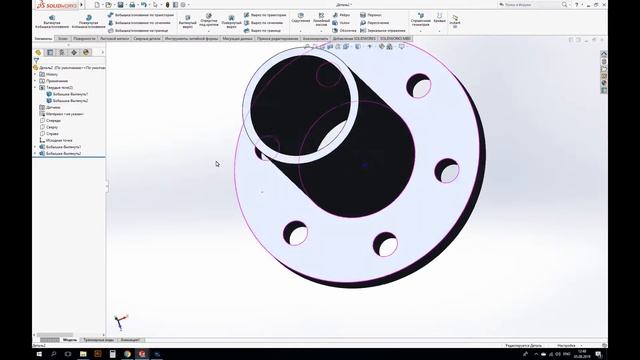Expand the History node in the tree

coord(35,74)
